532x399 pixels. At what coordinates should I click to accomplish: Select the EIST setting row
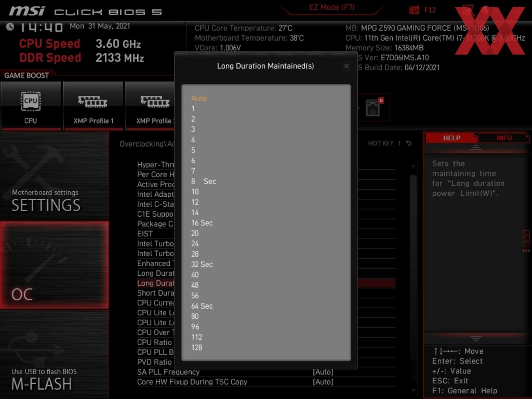click(145, 234)
